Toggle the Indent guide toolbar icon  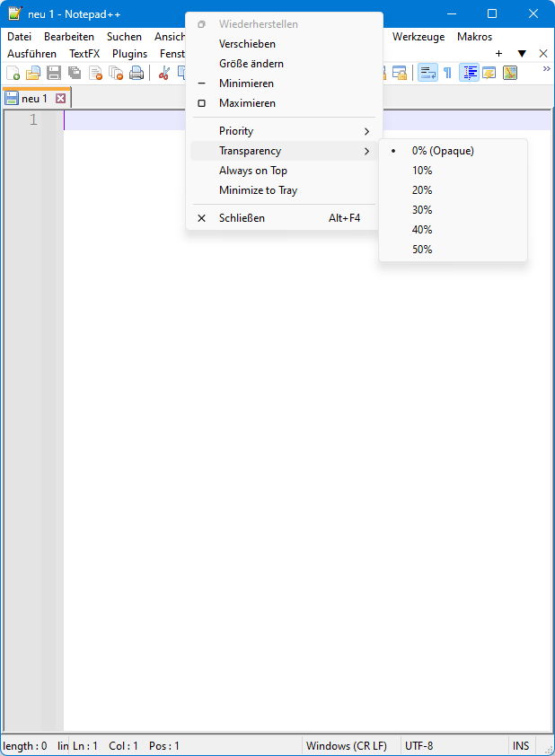(x=469, y=73)
